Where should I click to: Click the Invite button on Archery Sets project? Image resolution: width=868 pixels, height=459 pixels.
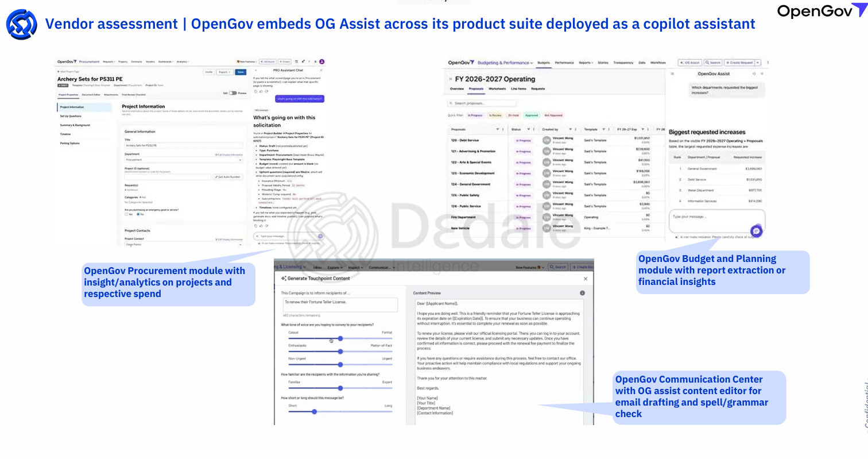pyautogui.click(x=209, y=72)
